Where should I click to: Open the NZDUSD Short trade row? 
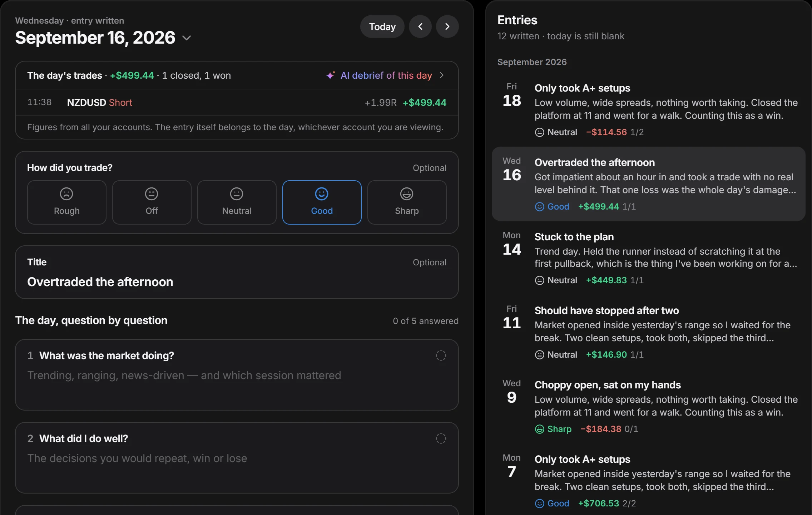[x=237, y=103]
